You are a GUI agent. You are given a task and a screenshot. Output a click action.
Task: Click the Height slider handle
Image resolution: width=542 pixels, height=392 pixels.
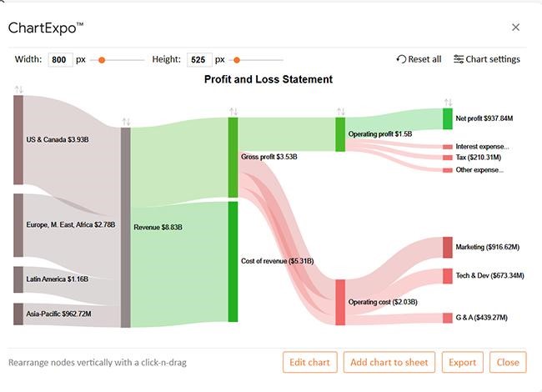[237, 60]
